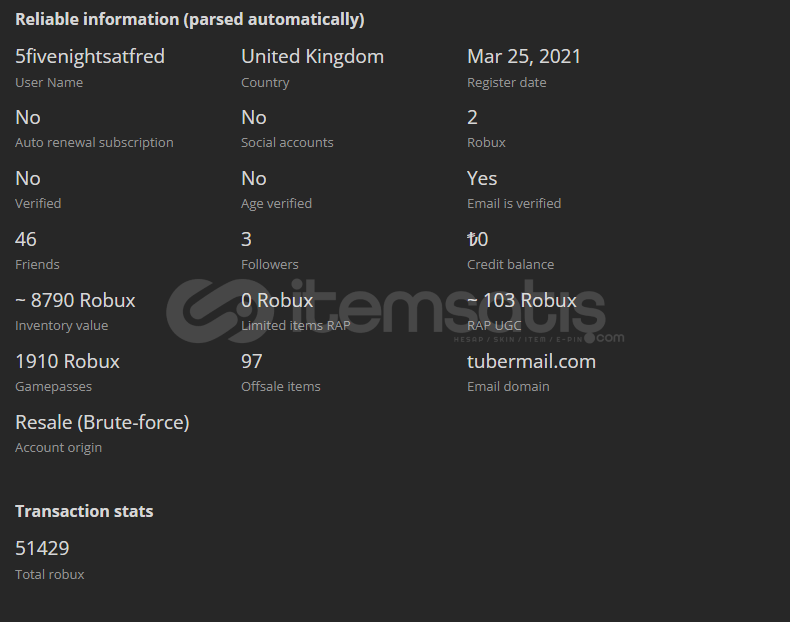Click the Age verified label
The height and width of the screenshot is (622, 790).
[x=277, y=203]
